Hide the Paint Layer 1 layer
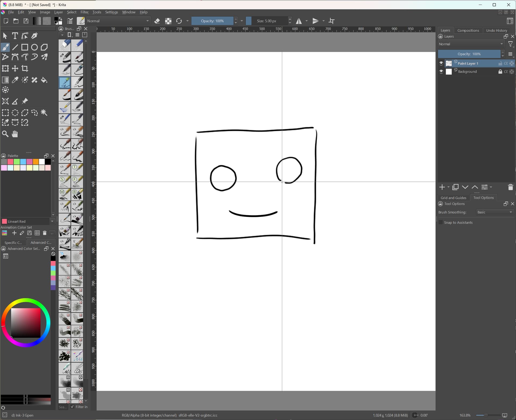 point(441,63)
